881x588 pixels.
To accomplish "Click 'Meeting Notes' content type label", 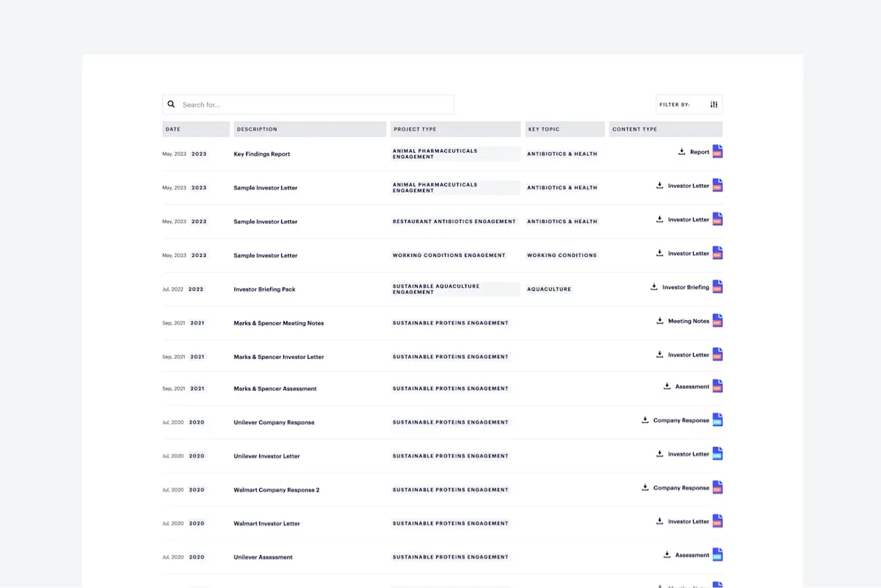I will click(689, 321).
